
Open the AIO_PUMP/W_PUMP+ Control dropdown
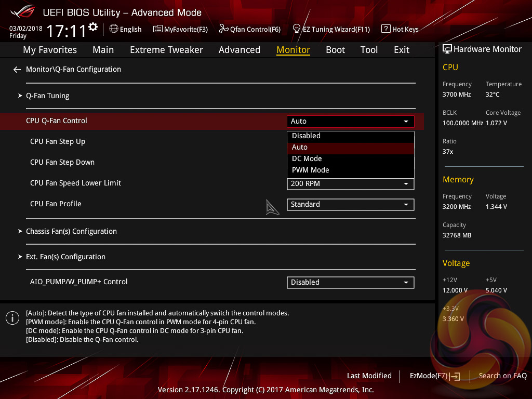pyautogui.click(x=350, y=283)
